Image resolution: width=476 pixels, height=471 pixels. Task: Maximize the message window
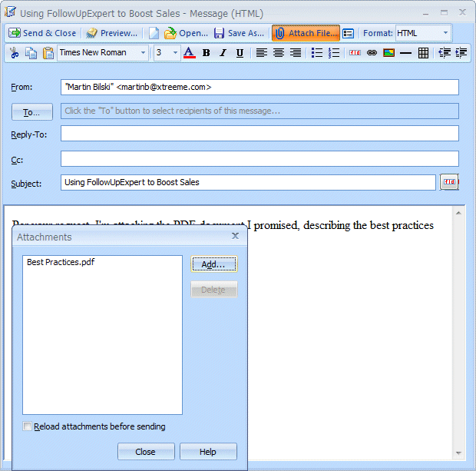coord(444,13)
